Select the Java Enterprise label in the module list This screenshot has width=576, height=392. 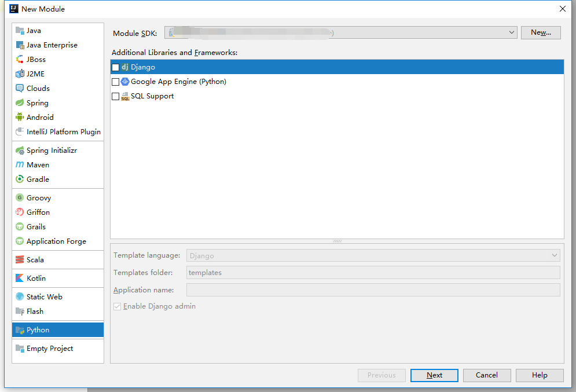tap(52, 45)
